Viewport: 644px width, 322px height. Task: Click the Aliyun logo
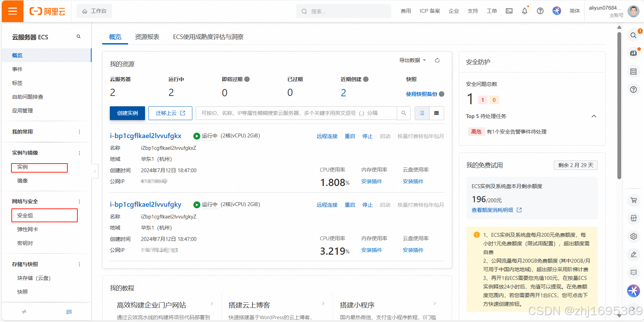click(47, 11)
